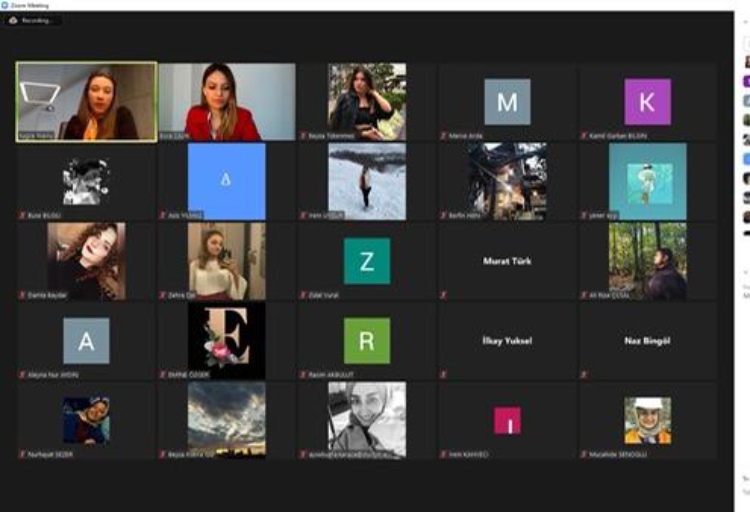Select the green R avatar tile

point(366,341)
